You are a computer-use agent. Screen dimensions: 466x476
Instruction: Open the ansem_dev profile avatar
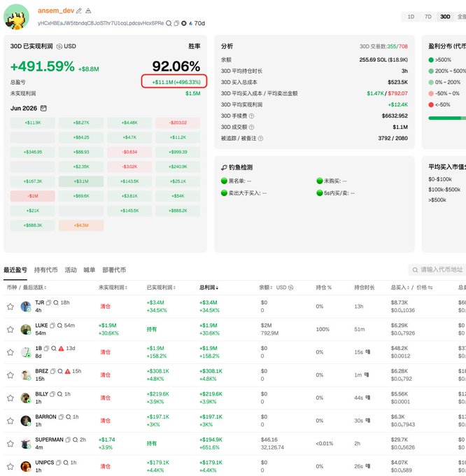(16, 17)
